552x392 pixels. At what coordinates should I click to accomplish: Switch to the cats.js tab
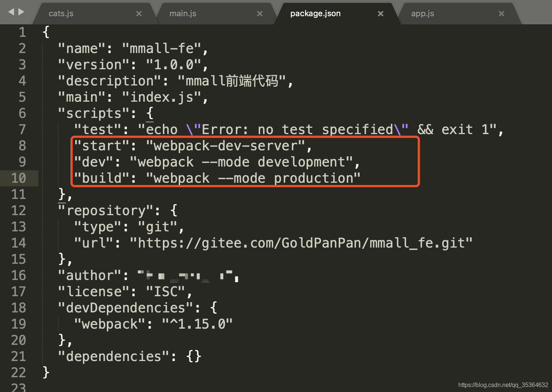click(x=61, y=14)
